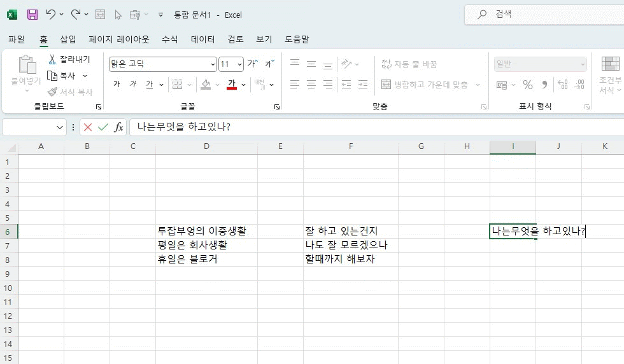Apply the comma style icon
This screenshot has width=624, height=364.
coord(544,85)
